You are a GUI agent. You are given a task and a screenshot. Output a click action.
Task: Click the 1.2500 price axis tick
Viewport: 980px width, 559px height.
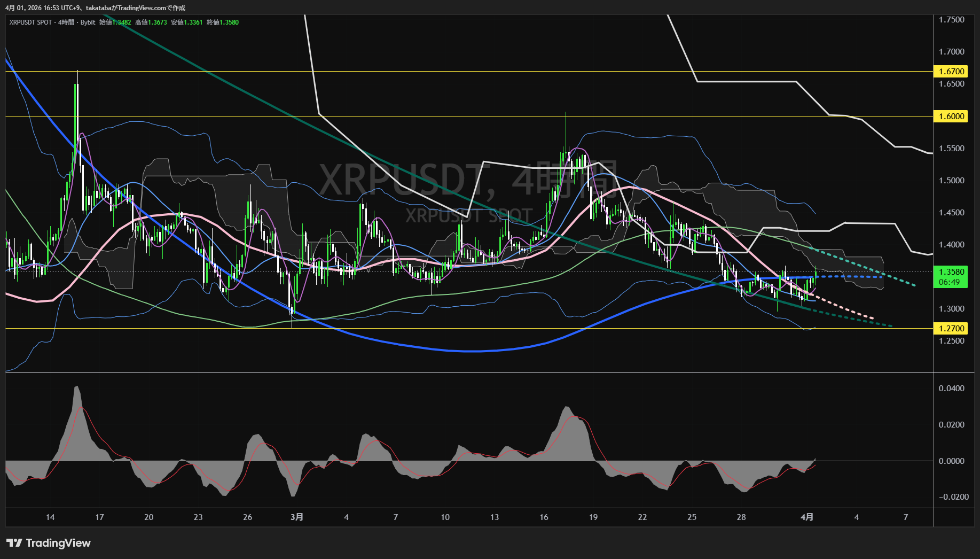[x=952, y=341]
